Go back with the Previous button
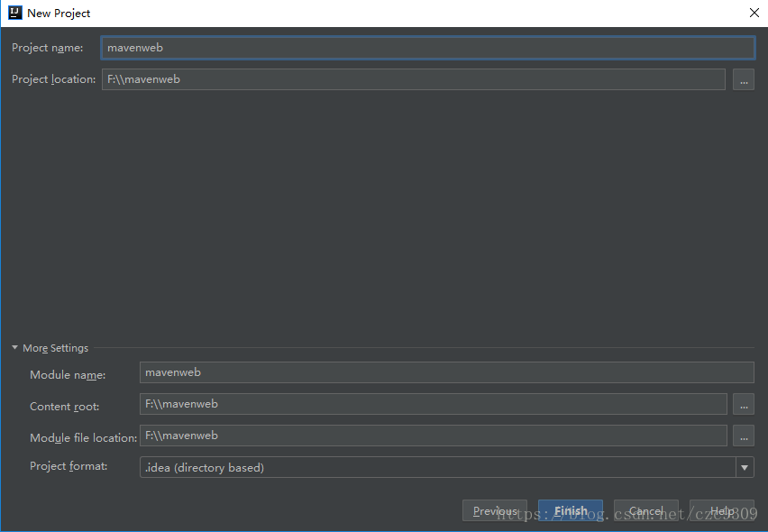 click(x=495, y=511)
